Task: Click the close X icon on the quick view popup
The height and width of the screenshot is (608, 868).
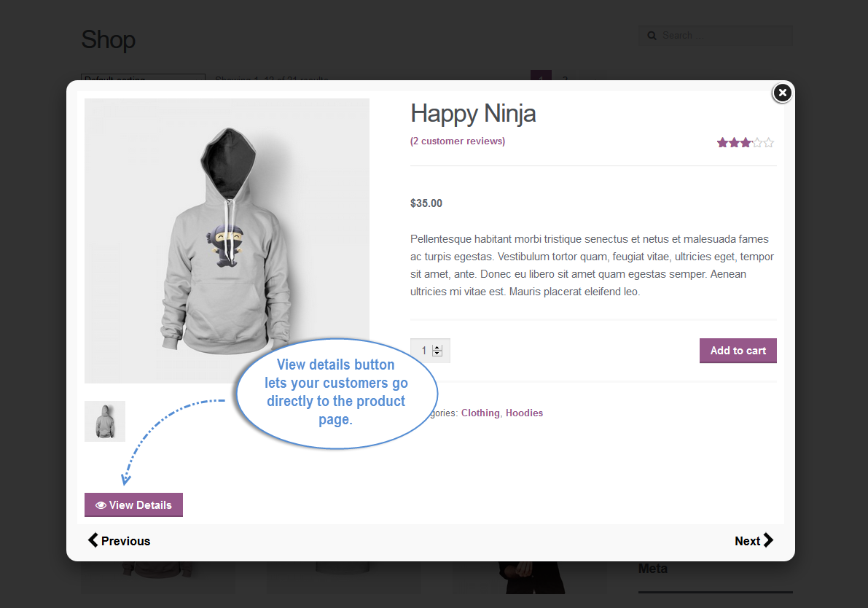Action: (782, 93)
